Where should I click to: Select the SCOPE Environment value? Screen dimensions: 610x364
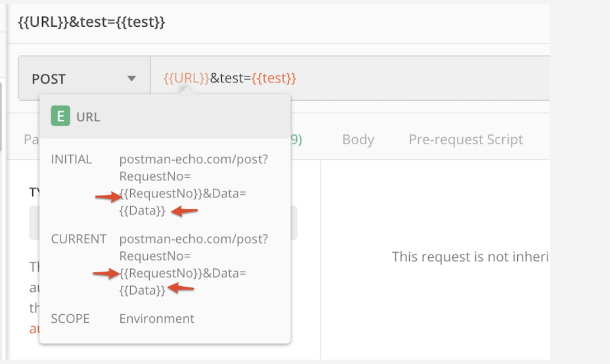coord(156,318)
